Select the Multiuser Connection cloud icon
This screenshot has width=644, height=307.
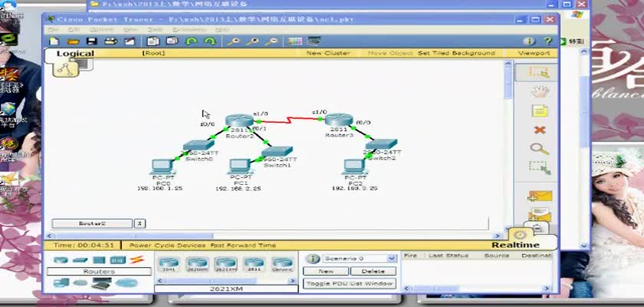pyautogui.click(x=127, y=282)
